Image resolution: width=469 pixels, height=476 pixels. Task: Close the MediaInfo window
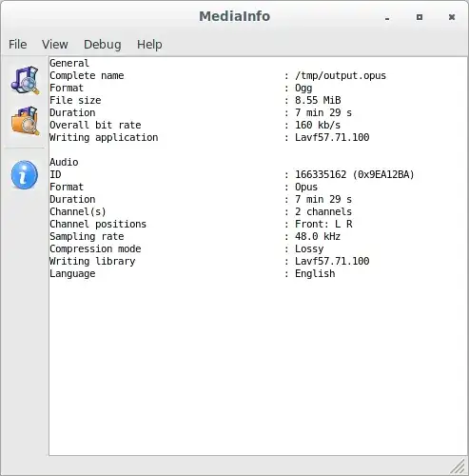452,17
